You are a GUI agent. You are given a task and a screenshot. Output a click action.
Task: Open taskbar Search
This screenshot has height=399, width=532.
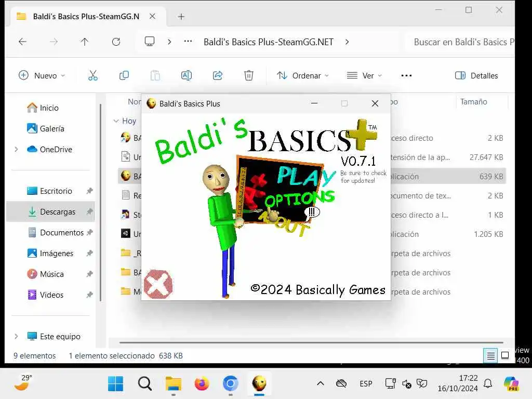point(144,384)
